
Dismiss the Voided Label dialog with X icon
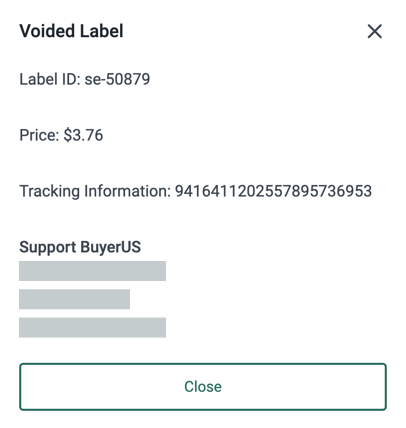375,31
